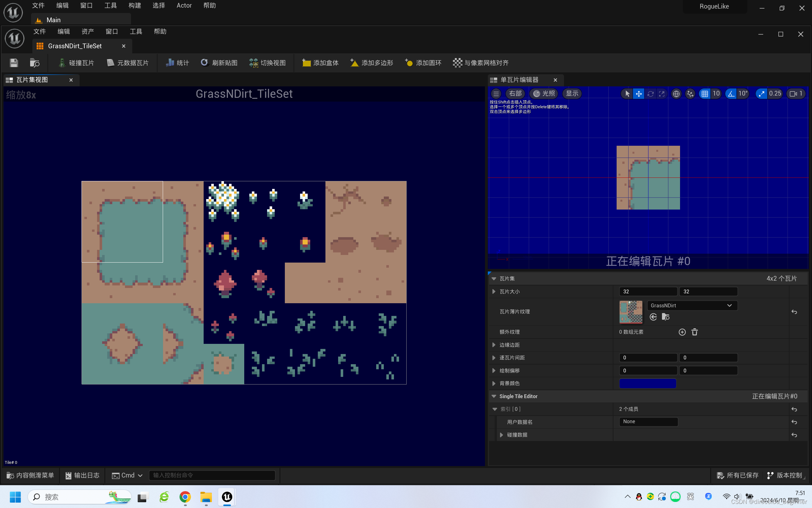Add a polygon with 添加多边形
This screenshot has height=508, width=812.
coord(371,63)
